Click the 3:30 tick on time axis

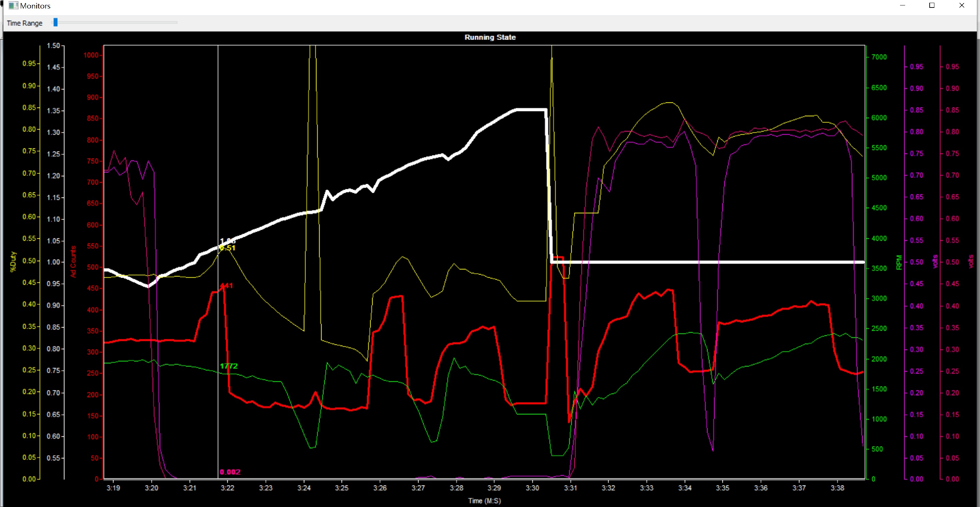point(532,488)
